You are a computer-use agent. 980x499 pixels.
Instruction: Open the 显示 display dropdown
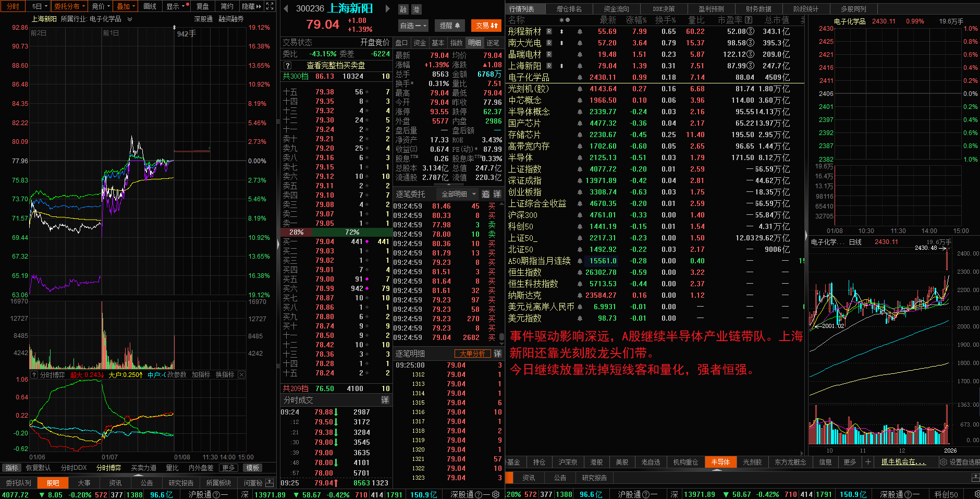[176, 6]
